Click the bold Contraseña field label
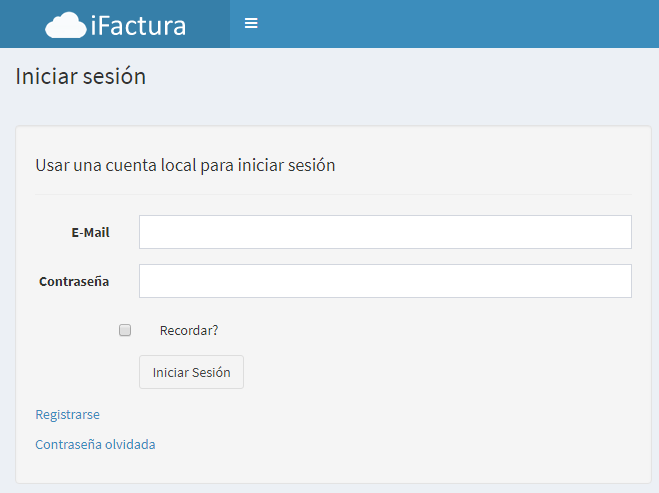This screenshot has width=659, height=493. click(74, 281)
